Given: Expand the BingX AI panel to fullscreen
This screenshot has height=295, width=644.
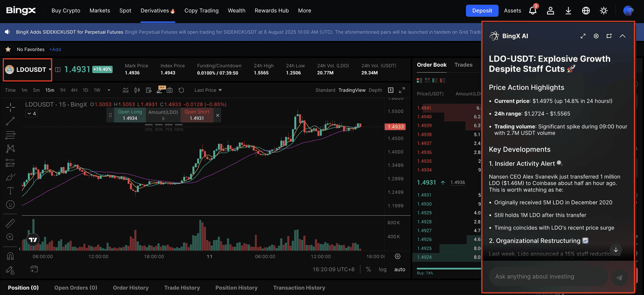Looking at the screenshot, I should 583,36.
